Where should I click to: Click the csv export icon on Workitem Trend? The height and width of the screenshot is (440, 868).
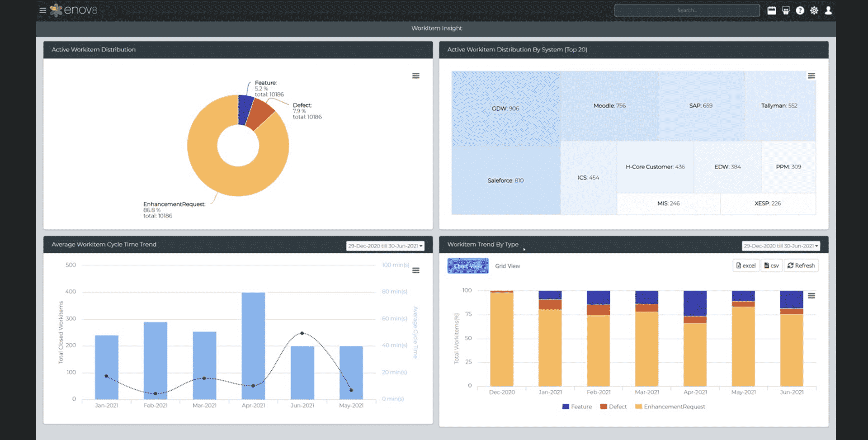[x=771, y=265]
